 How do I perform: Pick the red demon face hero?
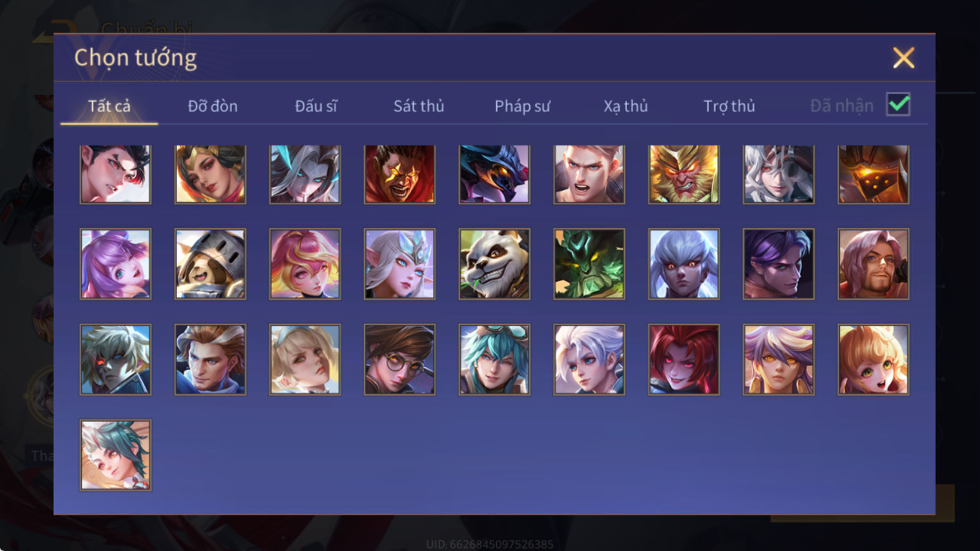[399, 174]
